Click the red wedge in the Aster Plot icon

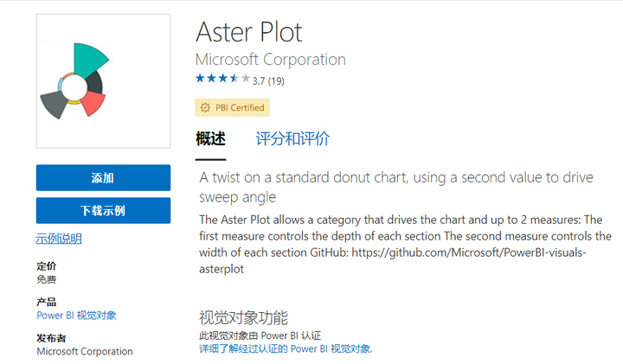(x=93, y=103)
